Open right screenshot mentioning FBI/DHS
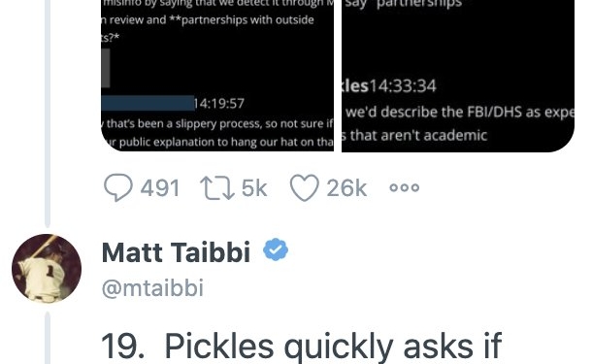Image resolution: width=592 pixels, height=364 pixels. (458, 76)
